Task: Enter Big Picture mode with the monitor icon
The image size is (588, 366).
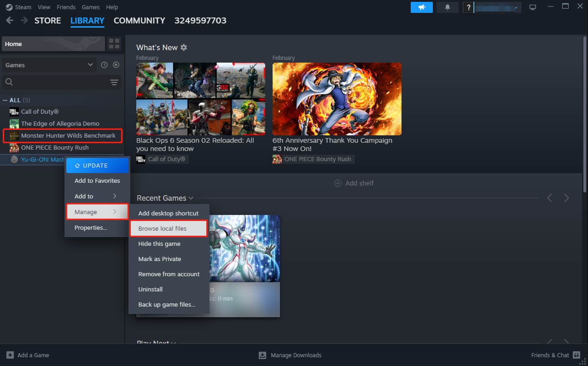Action: [x=533, y=7]
